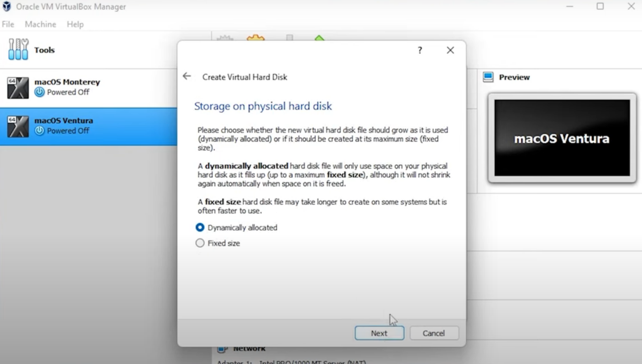Click the Create Virtual Hard Disk title text

point(245,77)
